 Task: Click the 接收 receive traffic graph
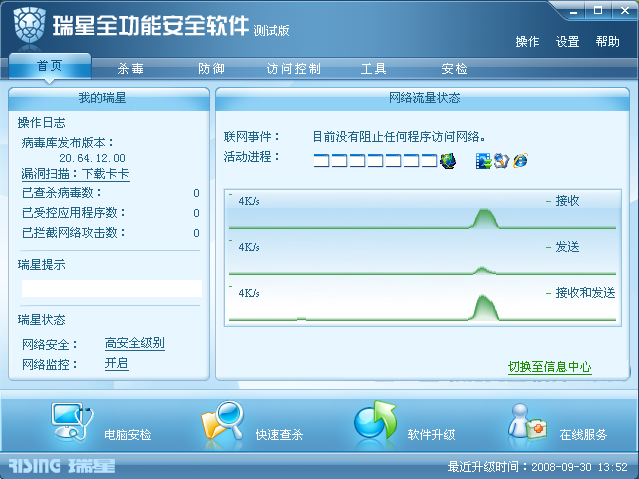coord(422,212)
